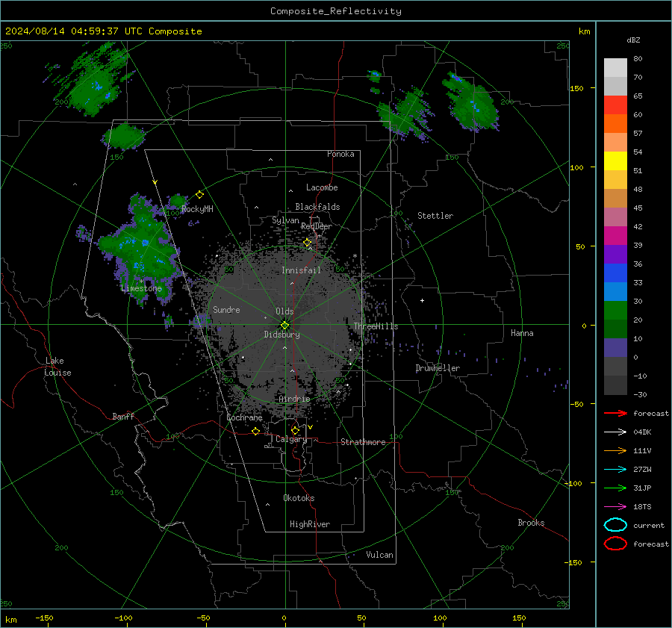672x628 pixels.
Task: Pick the green 31JP arrow legend icon
Action: coord(615,488)
